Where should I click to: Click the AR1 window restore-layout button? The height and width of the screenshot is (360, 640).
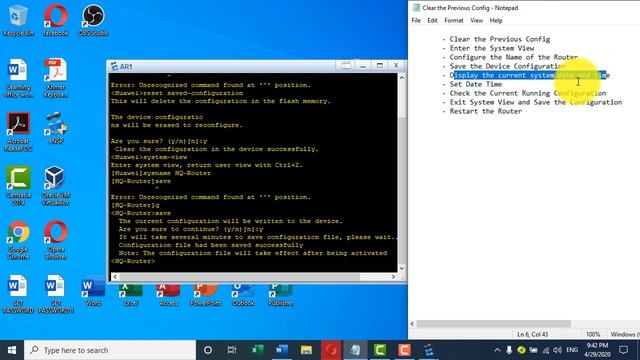[x=346, y=66]
